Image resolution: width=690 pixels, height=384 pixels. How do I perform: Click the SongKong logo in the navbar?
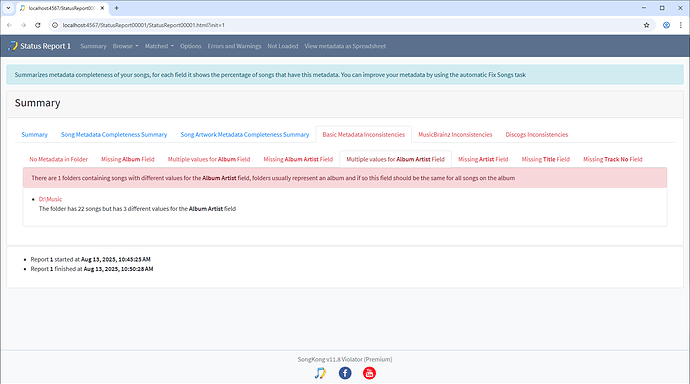[x=13, y=46]
